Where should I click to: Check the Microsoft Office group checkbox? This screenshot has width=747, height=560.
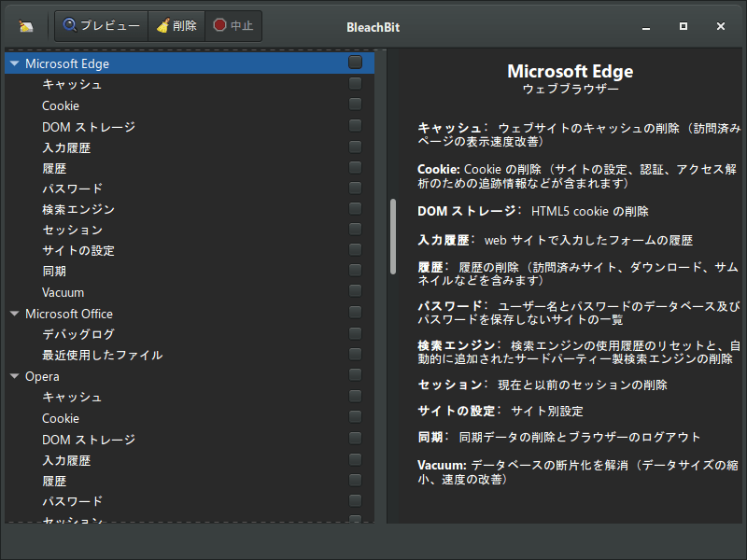click(x=355, y=313)
